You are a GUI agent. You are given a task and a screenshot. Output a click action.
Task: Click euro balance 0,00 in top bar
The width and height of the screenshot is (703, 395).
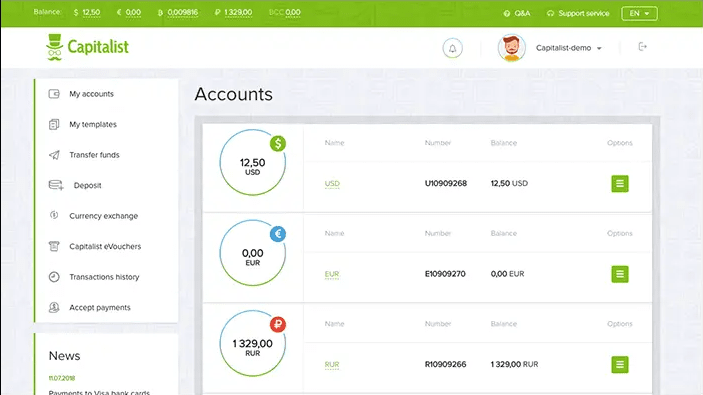(x=133, y=13)
